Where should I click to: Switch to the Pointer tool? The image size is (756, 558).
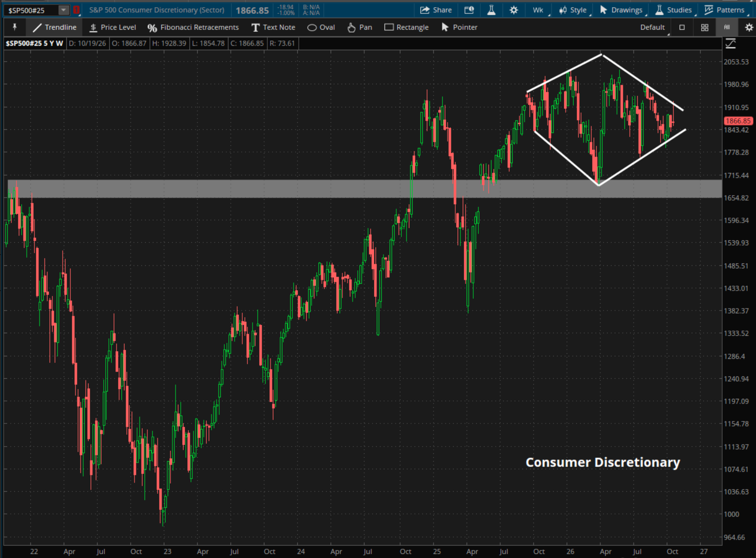(x=459, y=27)
